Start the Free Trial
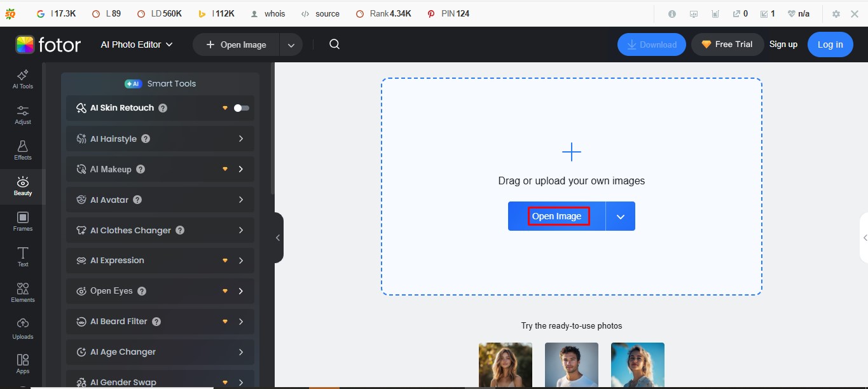 [727, 44]
